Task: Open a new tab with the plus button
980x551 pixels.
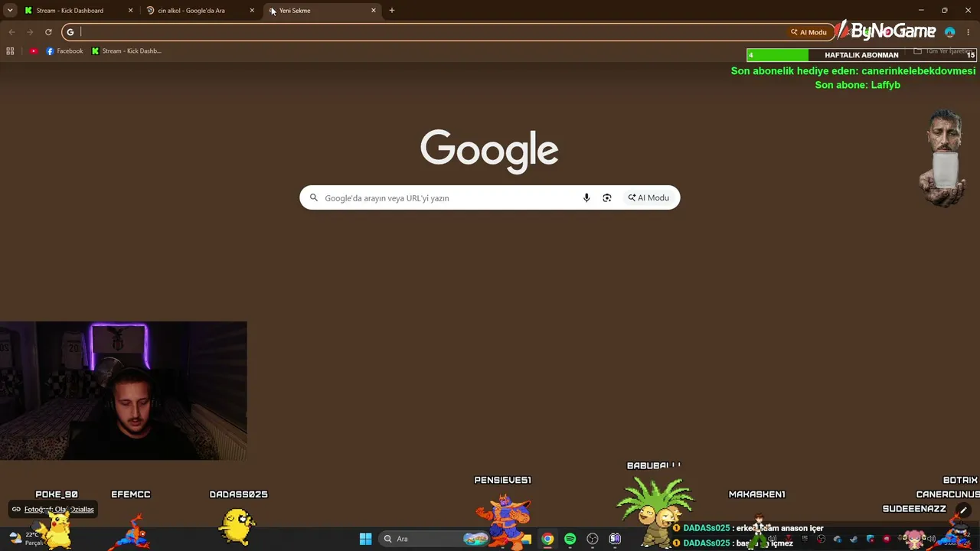Action: tap(392, 11)
